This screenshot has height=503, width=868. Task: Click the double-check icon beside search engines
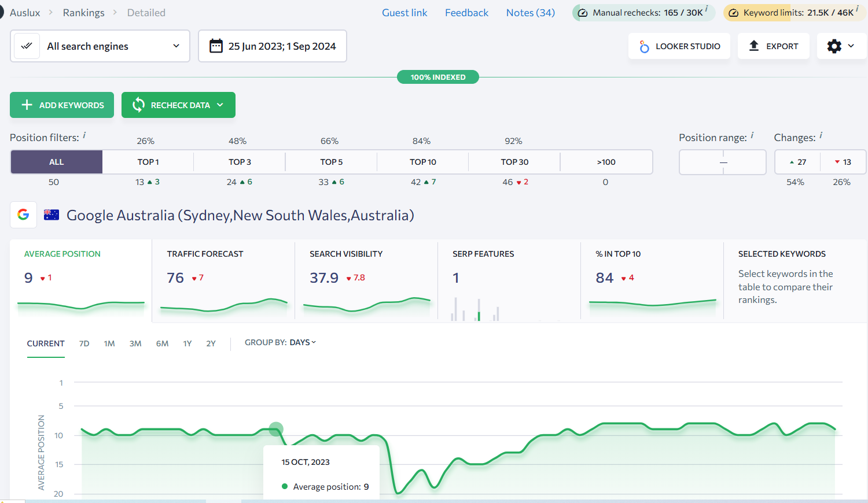click(27, 46)
